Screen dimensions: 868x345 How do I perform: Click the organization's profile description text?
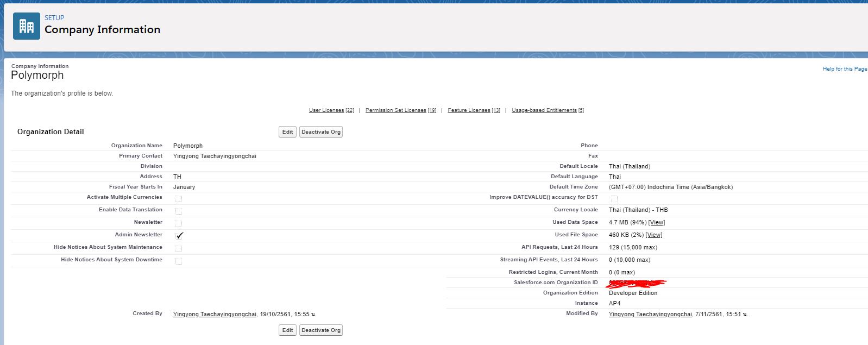pos(62,93)
